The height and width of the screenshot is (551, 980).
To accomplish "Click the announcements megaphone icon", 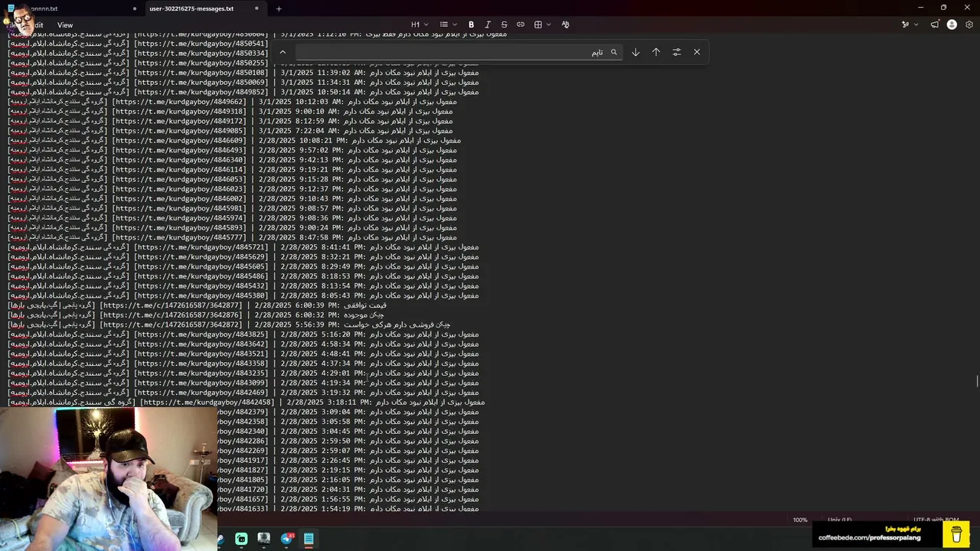I will coord(935,24).
